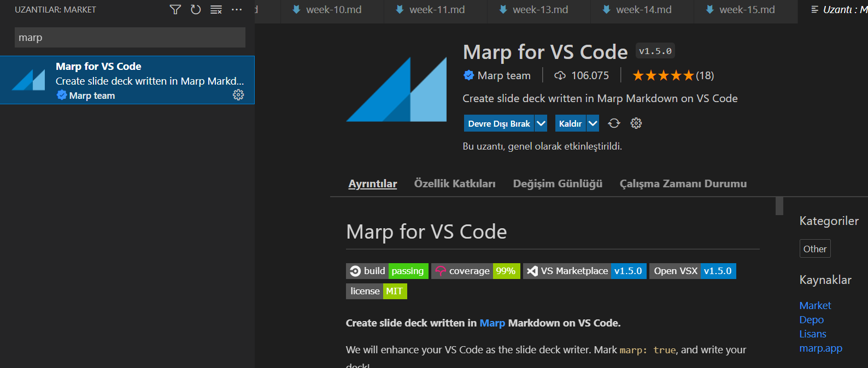The width and height of the screenshot is (868, 368).
Task: Click the Open VSX v1.5.0 badge
Action: [x=693, y=271]
